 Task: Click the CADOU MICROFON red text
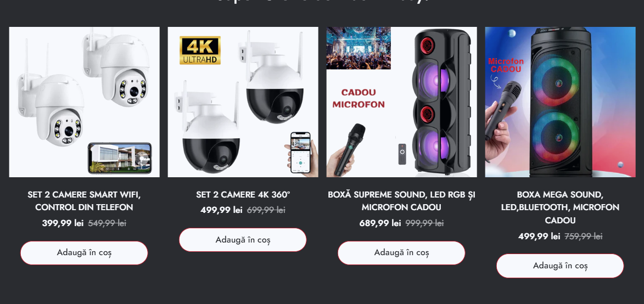(x=359, y=98)
